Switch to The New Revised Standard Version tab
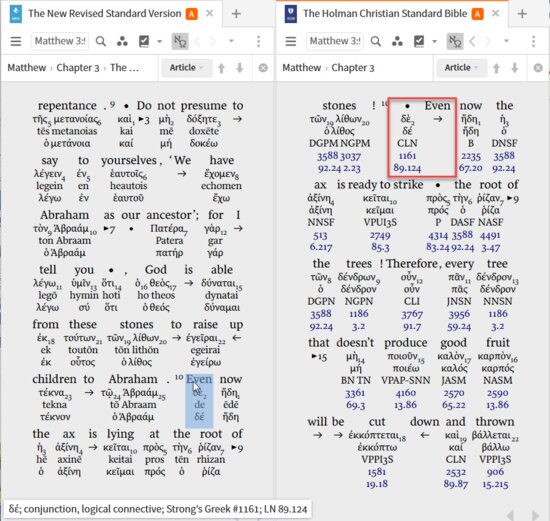Viewport: 550px width, 521px height. pos(105,14)
